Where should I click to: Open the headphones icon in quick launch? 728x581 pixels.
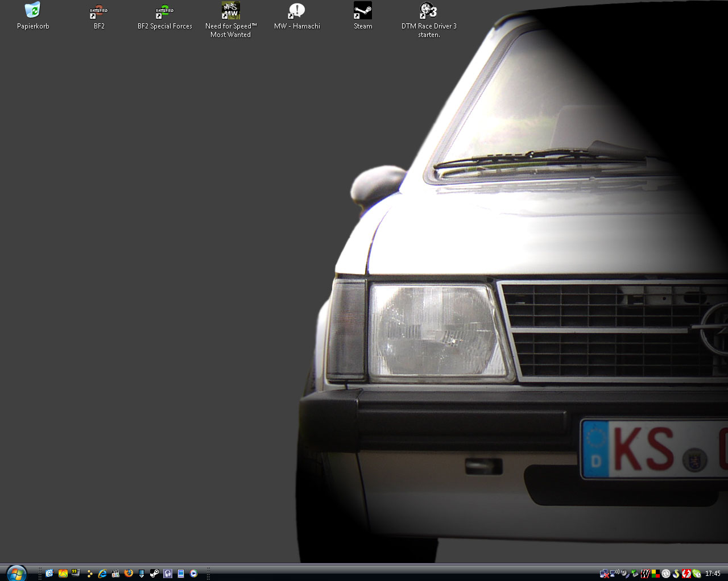(168, 574)
